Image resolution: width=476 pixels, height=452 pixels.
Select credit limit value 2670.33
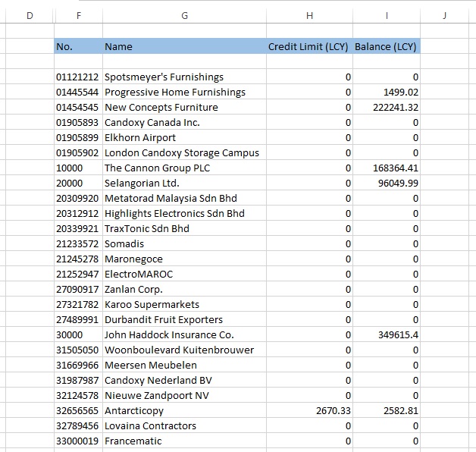click(x=309, y=411)
